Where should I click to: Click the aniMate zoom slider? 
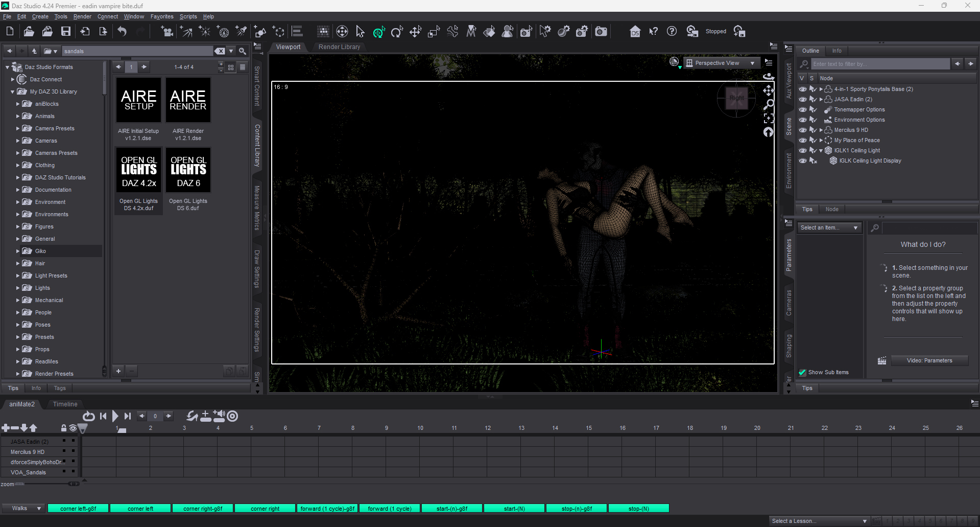[x=46, y=484]
